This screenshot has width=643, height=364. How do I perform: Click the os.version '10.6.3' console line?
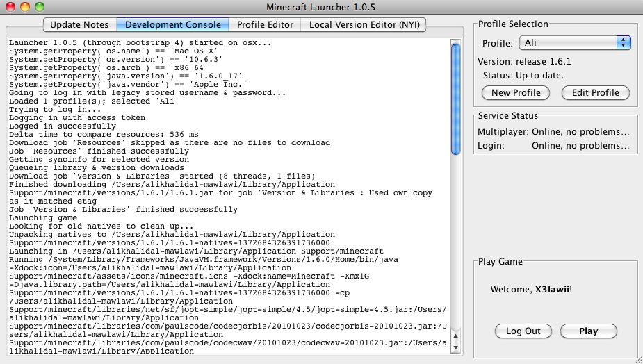point(115,60)
